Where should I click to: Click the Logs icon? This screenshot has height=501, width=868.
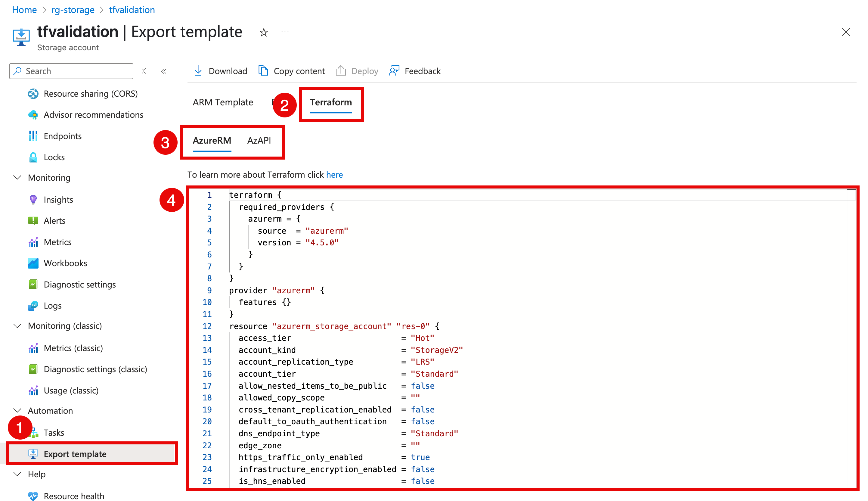[33, 306]
